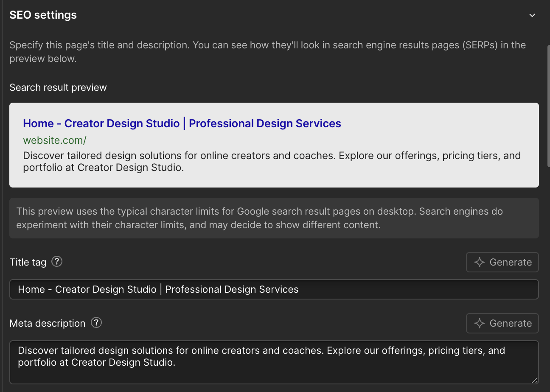Click the preview description text about tailored design

(x=272, y=162)
